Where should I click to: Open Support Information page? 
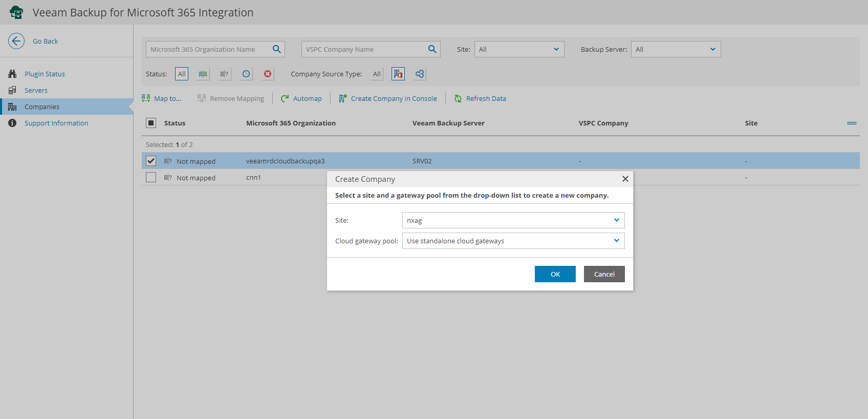pyautogui.click(x=56, y=123)
